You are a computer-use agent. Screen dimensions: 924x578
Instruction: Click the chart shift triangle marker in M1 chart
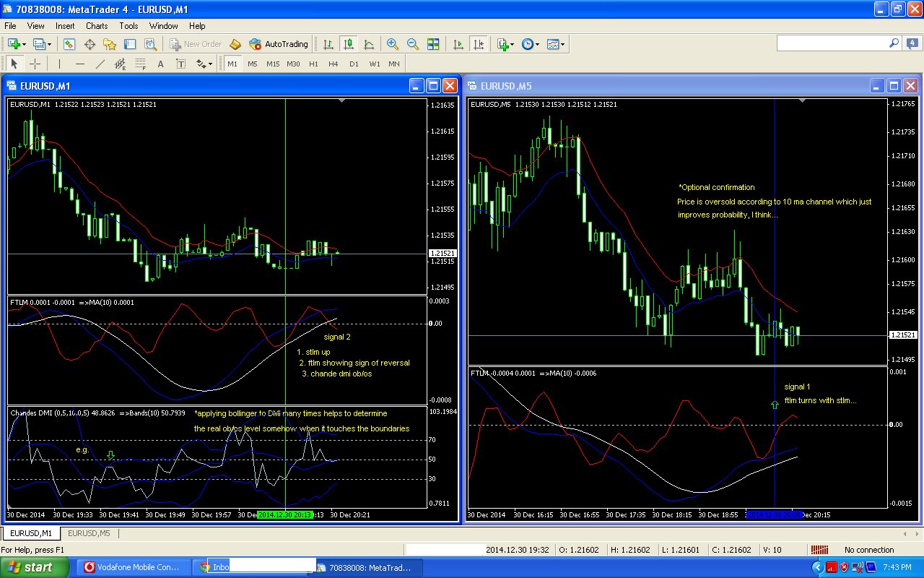pos(342,102)
